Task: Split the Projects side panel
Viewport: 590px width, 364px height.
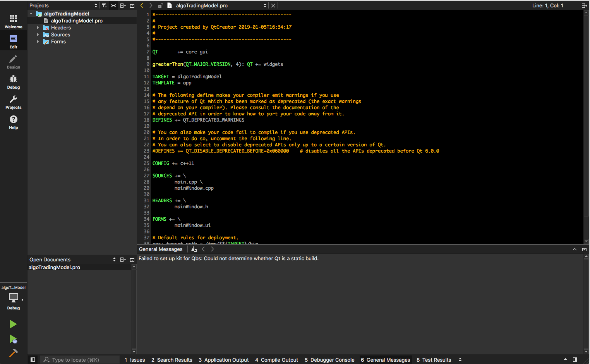Action: 123,5
